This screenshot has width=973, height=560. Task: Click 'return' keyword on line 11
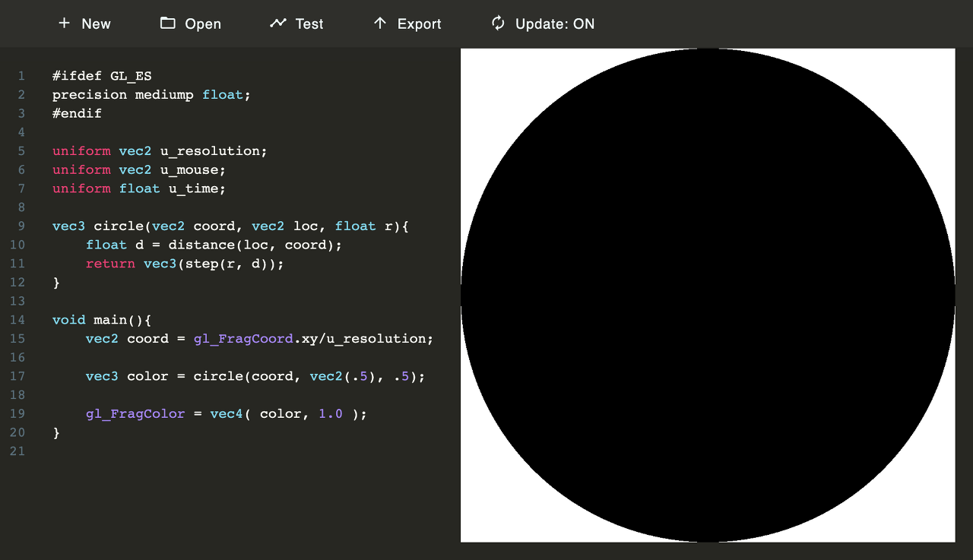(110, 264)
